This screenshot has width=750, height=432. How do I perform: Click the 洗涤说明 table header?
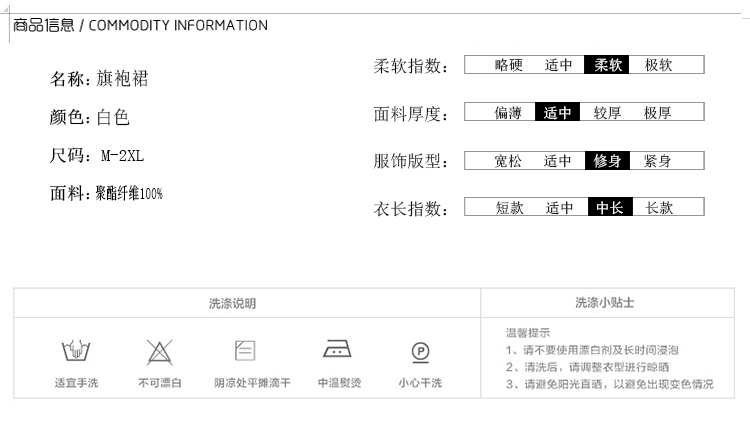click(232, 303)
